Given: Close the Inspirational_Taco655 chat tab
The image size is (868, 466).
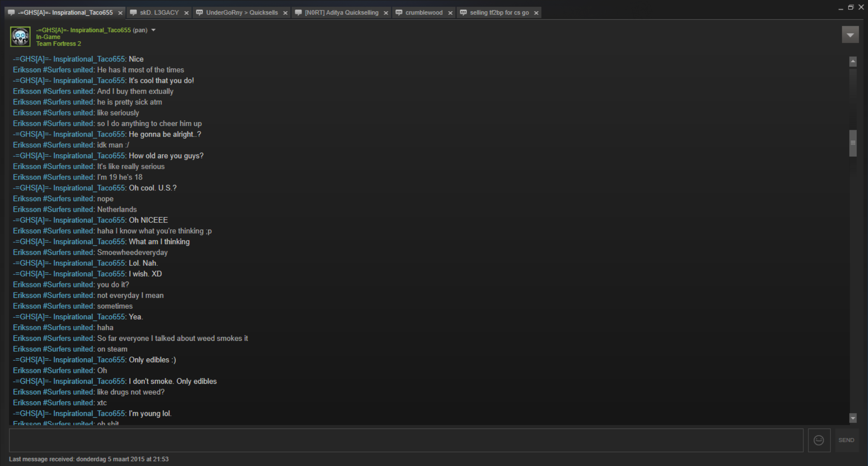Looking at the screenshot, I should pos(120,13).
